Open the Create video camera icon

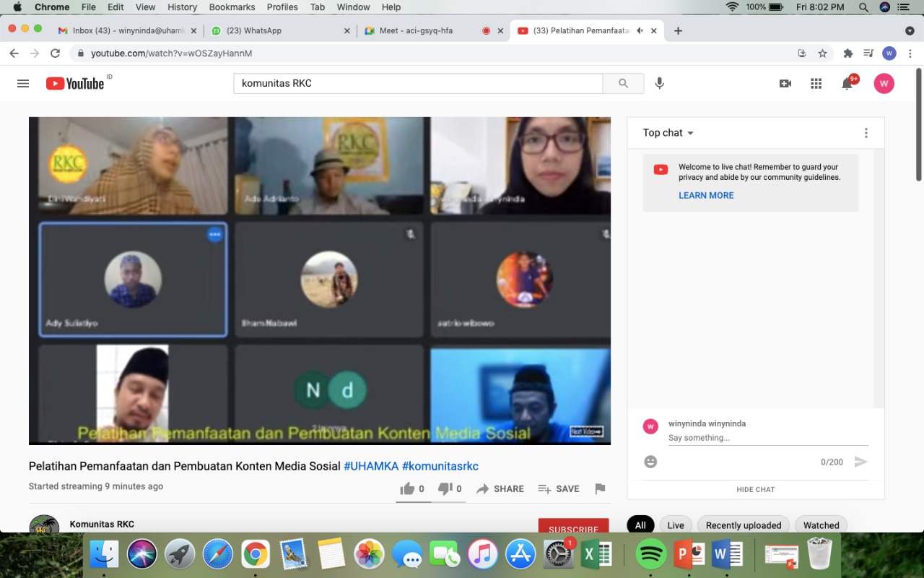[x=785, y=84]
